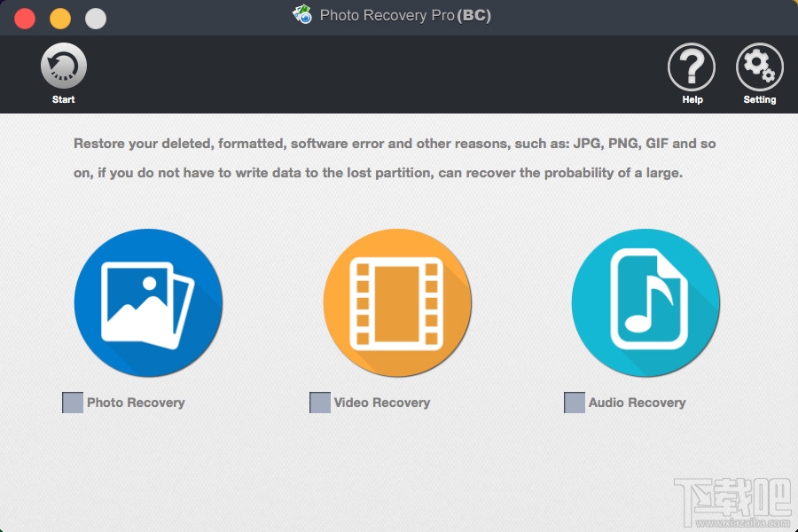Screen dimensions: 798x532
Task: Click the "Video Recovery" label text
Action: pyautogui.click(x=382, y=403)
